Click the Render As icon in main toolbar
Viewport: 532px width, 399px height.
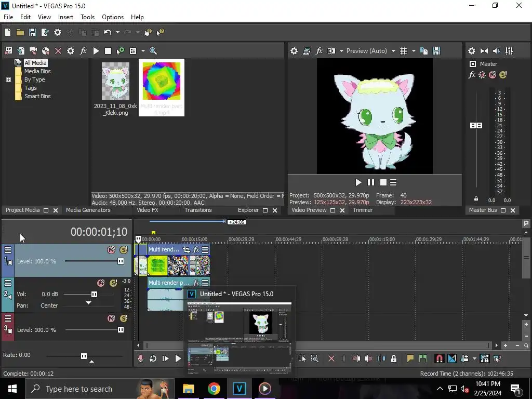click(x=45, y=32)
